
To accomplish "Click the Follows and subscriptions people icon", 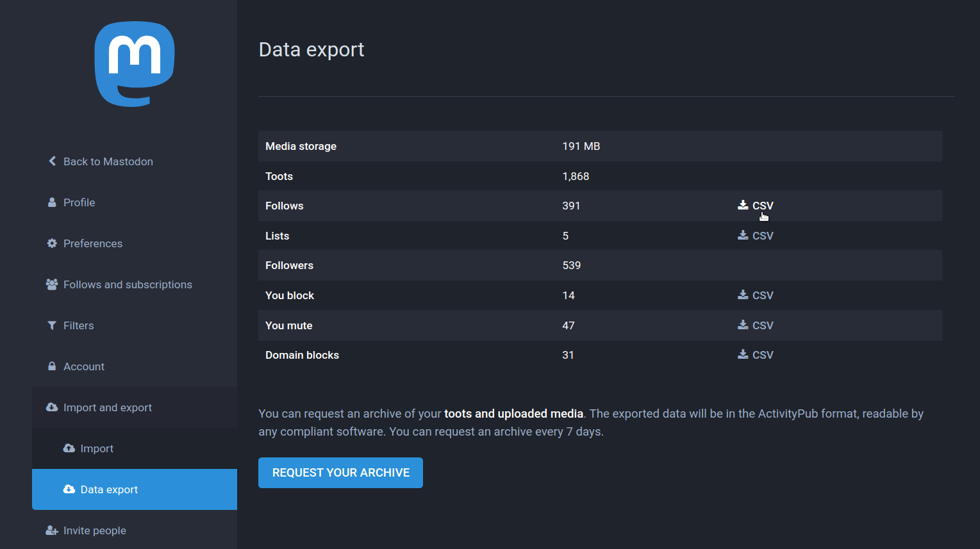I will click(52, 284).
